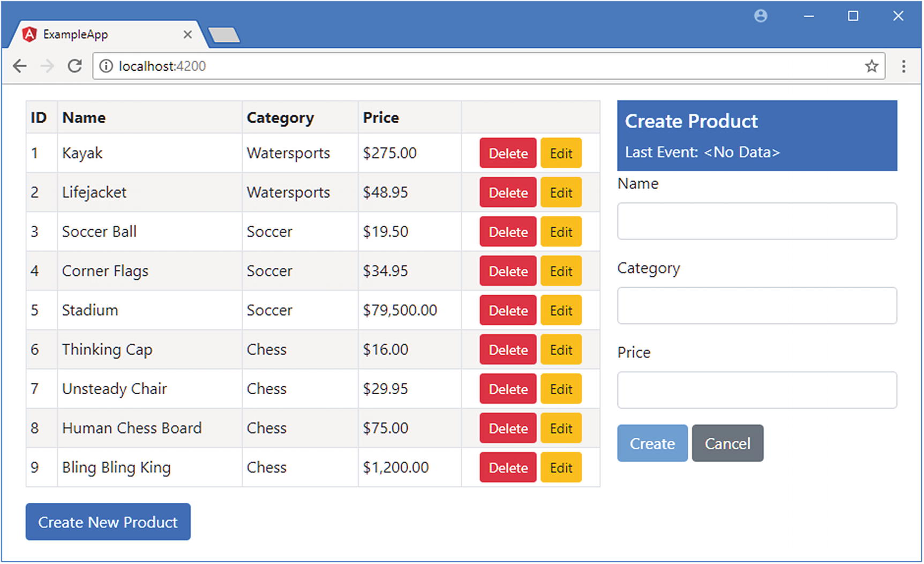Bookmark page using star icon
The height and width of the screenshot is (564, 924).
tap(872, 66)
